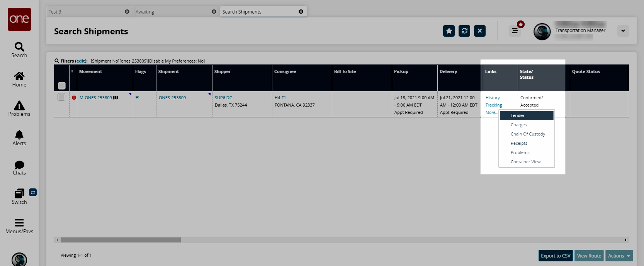
Task: Toggle the select-all checkbox in table header
Action: pos(62,86)
